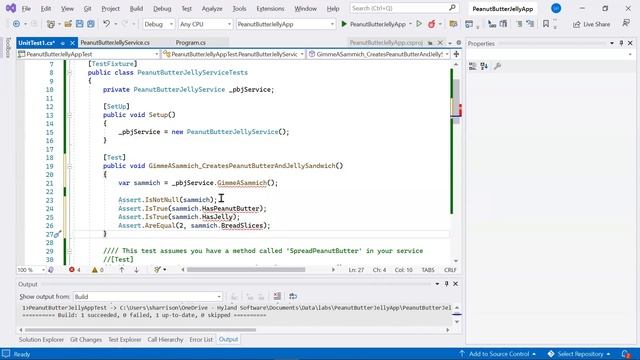640x360 pixels.
Task: Click the folder browse icon in the toolbar
Action: click(x=453, y=24)
